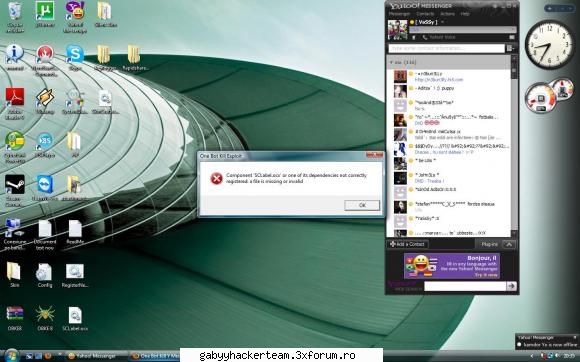This screenshot has width=580, height=362.
Task: Click the VaSSy profile avatar thumbnail
Action: [x=398, y=30]
